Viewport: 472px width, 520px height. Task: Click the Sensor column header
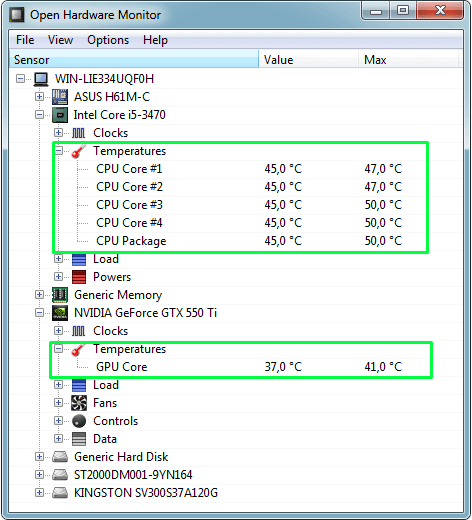(134, 60)
